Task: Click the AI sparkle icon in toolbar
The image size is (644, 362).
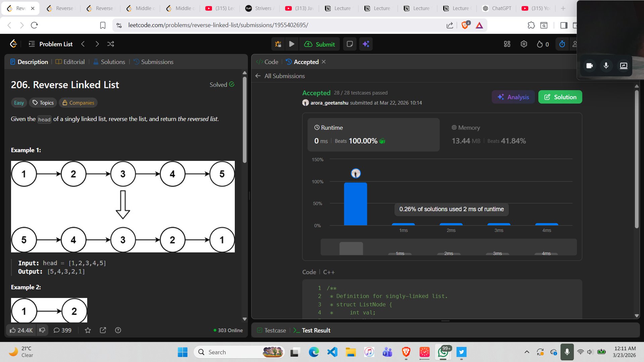Action: click(x=366, y=44)
